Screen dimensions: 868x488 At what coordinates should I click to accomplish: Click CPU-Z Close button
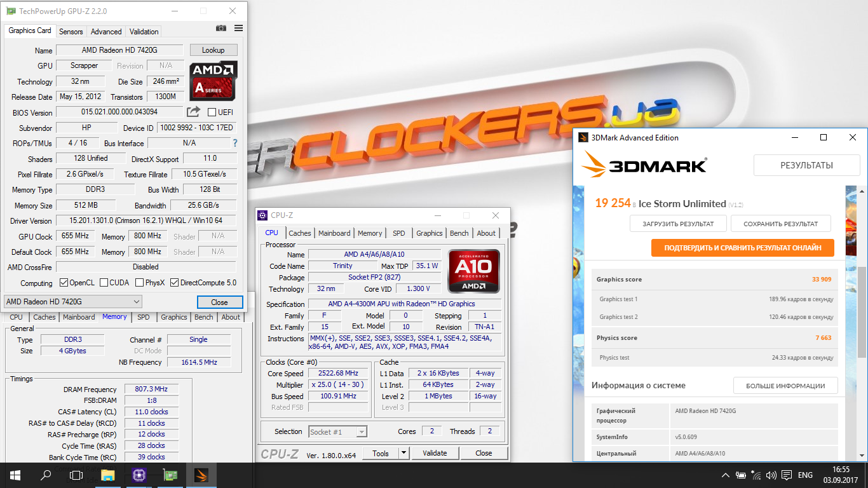tap(484, 453)
